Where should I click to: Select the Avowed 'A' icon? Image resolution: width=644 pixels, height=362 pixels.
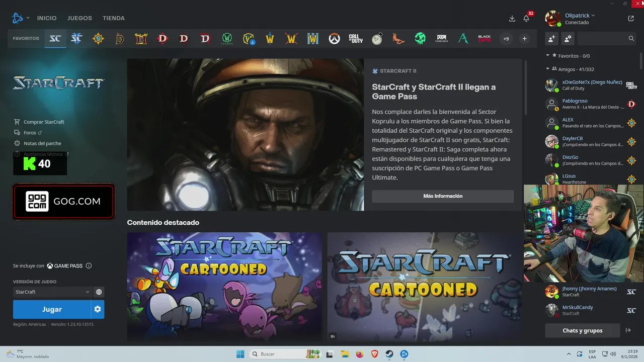pos(463,39)
